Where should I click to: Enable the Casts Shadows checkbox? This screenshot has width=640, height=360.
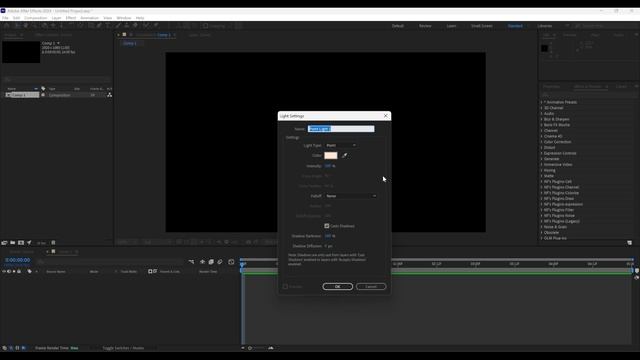pos(327,226)
